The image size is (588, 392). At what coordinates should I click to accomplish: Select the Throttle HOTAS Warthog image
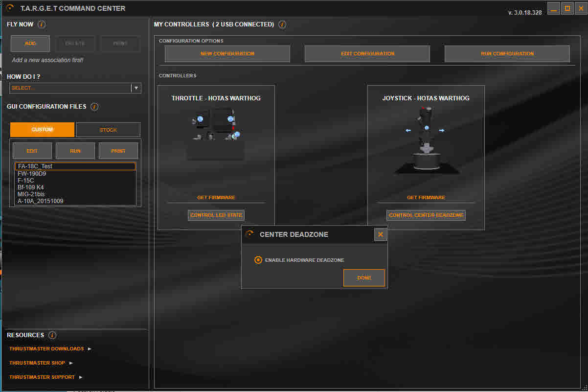coord(215,133)
